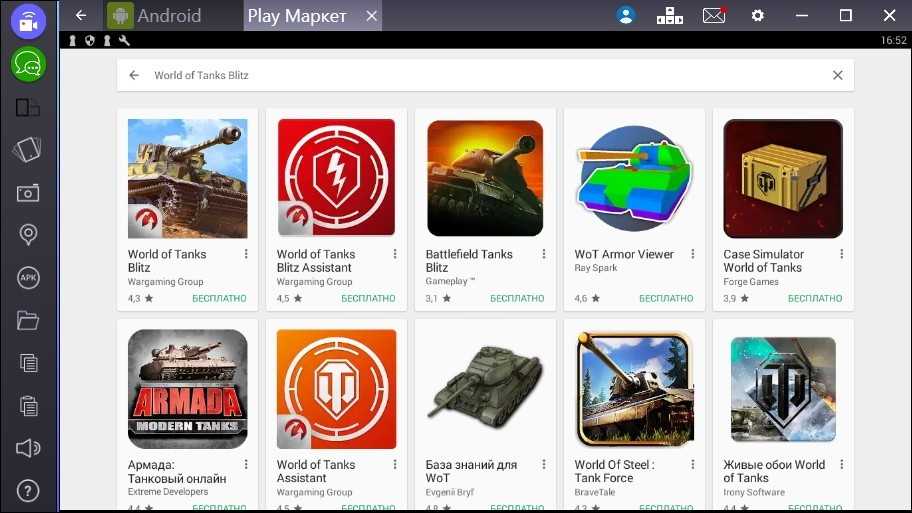The height and width of the screenshot is (513, 912).
Task: Open overflow menu for Case Simulator World of Tanks
Action: pos(842,255)
